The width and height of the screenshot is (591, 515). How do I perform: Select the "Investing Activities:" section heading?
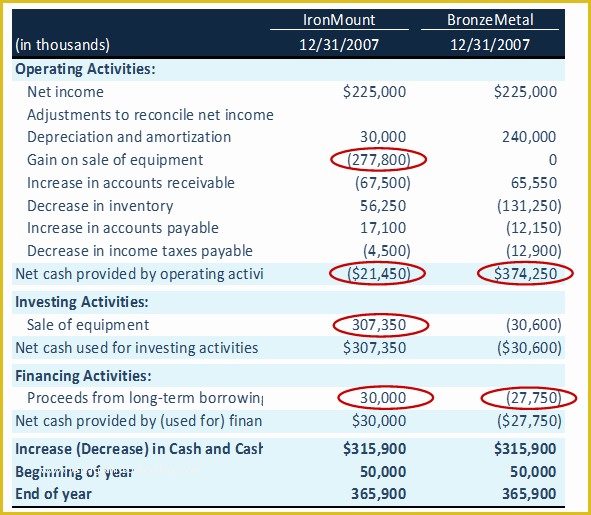tap(82, 302)
